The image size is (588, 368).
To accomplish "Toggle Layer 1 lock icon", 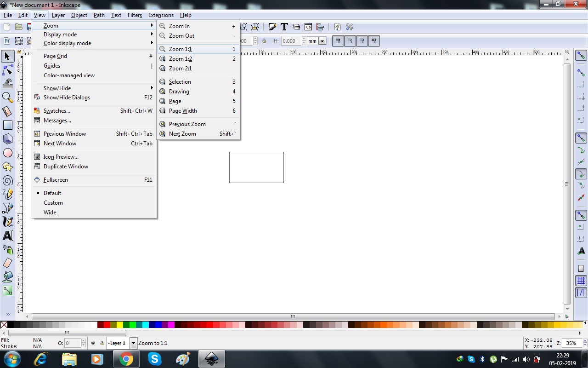I will click(x=102, y=343).
